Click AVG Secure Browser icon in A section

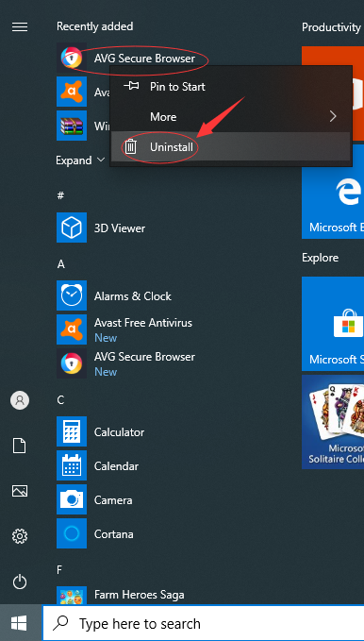(72, 363)
